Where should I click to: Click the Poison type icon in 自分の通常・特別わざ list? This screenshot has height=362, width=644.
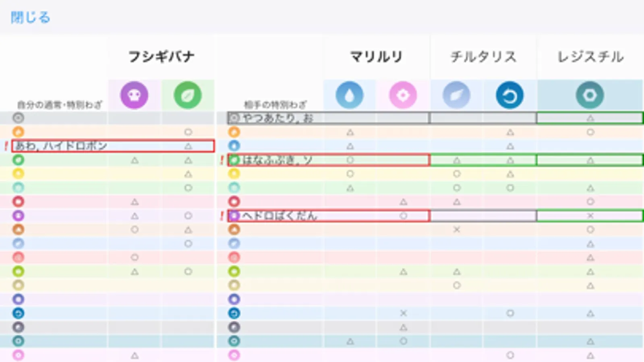click(18, 216)
